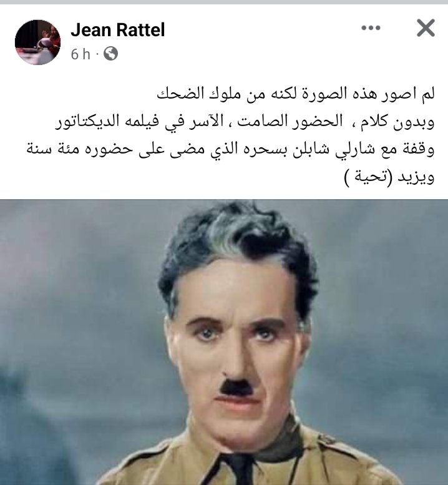Click the Arabic line mentioning فيلمه الديكتاتور
The image size is (448, 485).
pos(245,122)
